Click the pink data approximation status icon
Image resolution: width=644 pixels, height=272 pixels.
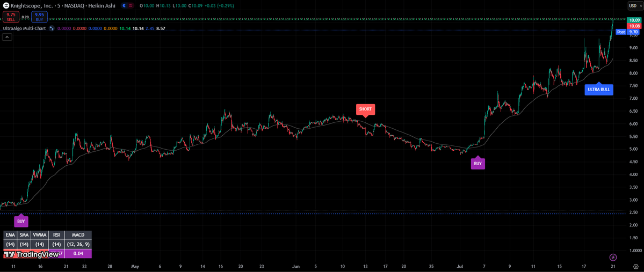tap(130, 5)
